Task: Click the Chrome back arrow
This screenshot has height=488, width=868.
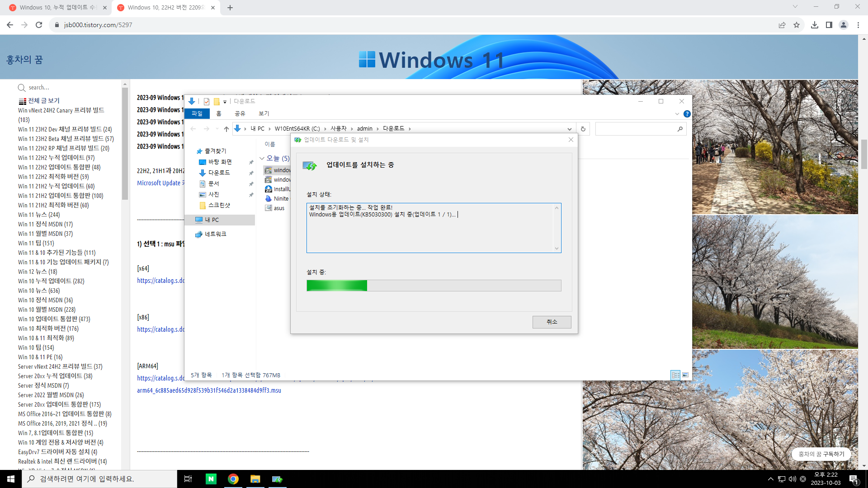Action: coord(10,25)
